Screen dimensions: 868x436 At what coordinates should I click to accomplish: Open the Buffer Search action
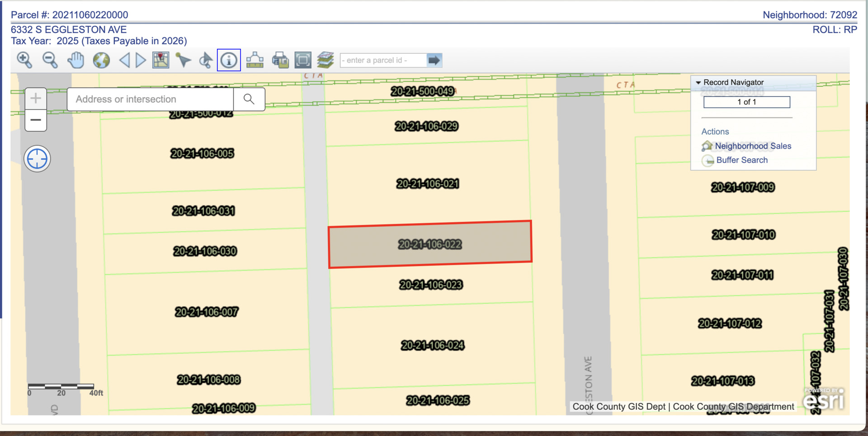[x=741, y=160]
